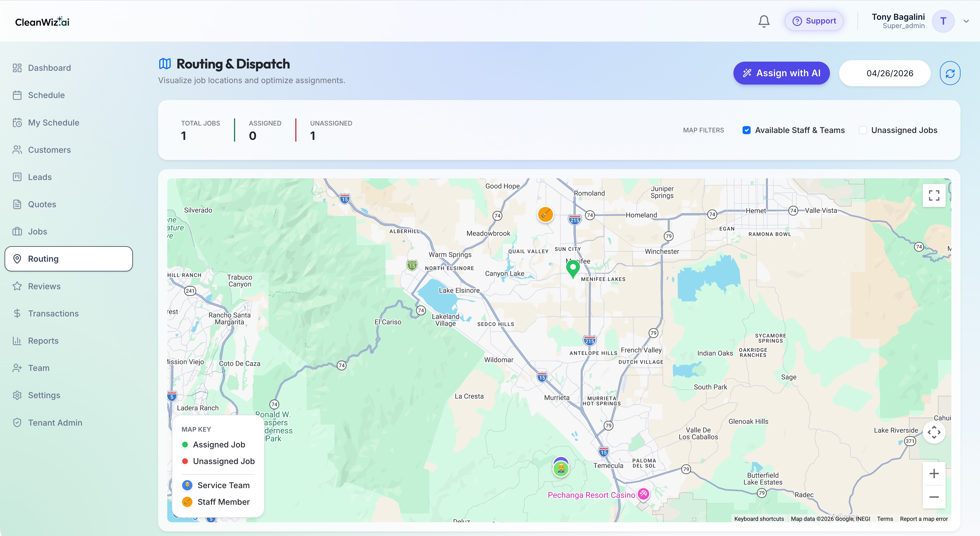Open Settings from the sidebar

tap(68, 395)
